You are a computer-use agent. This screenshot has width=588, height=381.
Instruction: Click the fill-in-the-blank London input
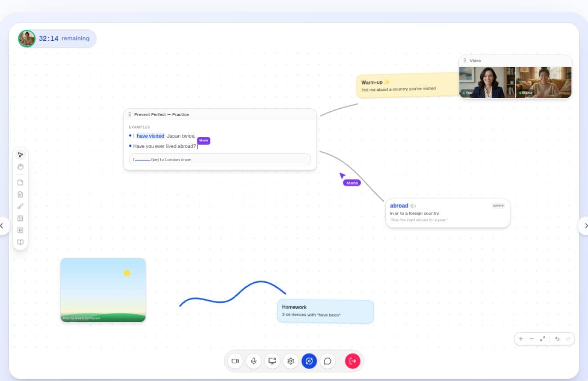220,159
